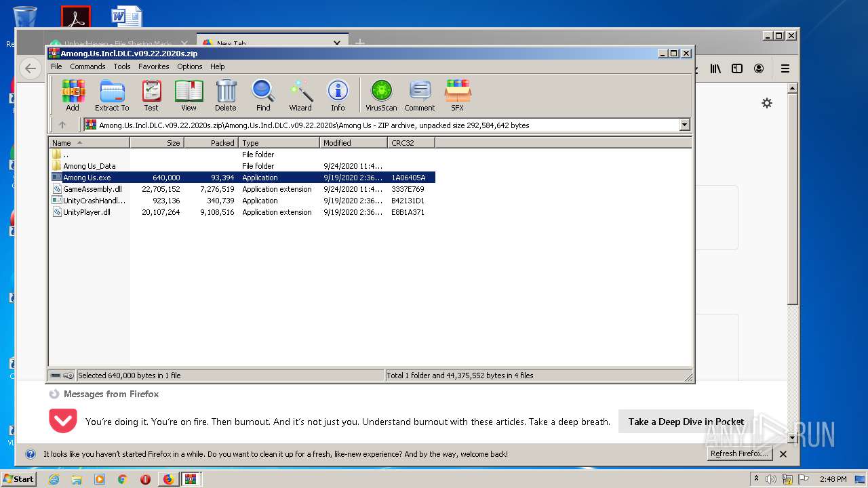Close the New Tab tab in Firefox
The width and height of the screenshot is (868, 488).
tap(337, 43)
